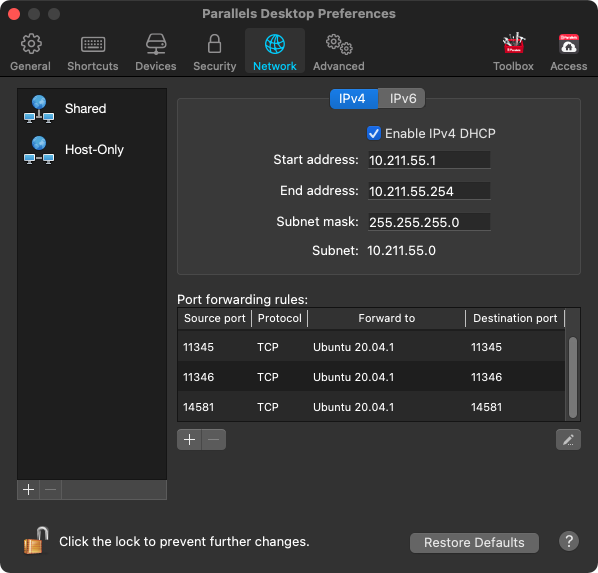Image resolution: width=598 pixels, height=573 pixels.
Task: Click Ubuntu 20.04.1 in the 11346 row
Action: pos(354,377)
